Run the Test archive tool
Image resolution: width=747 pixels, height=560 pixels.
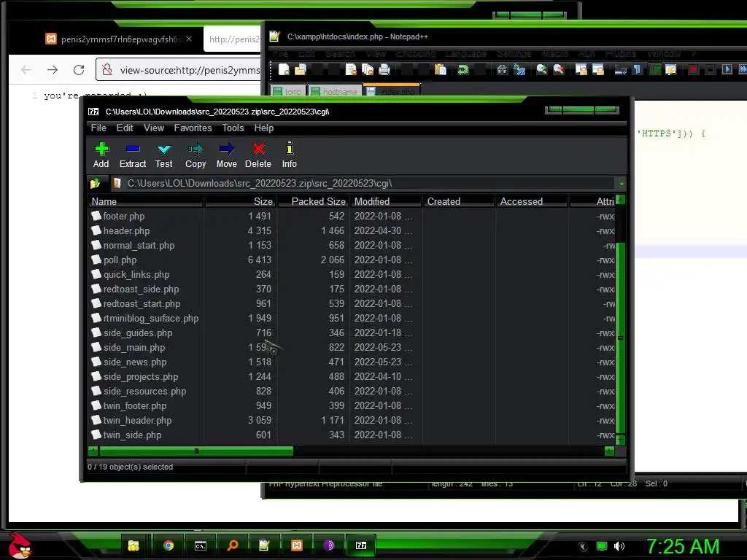164,155
